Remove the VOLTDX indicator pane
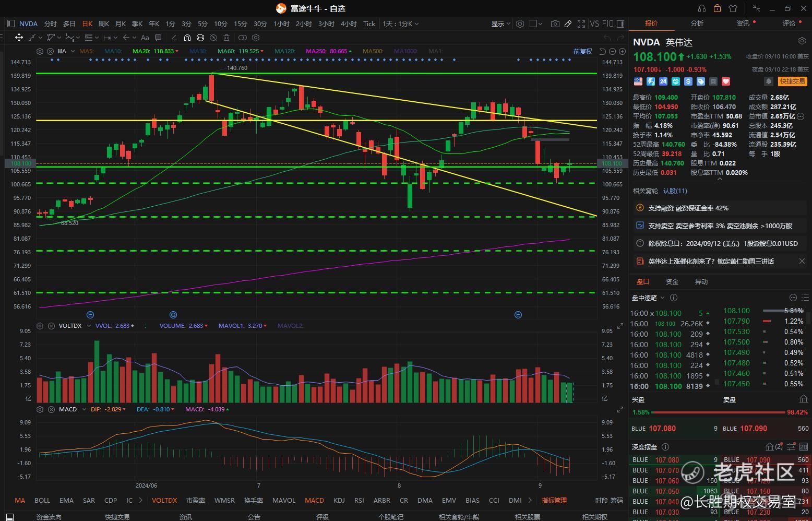The image size is (812, 521). pyautogui.click(x=51, y=326)
